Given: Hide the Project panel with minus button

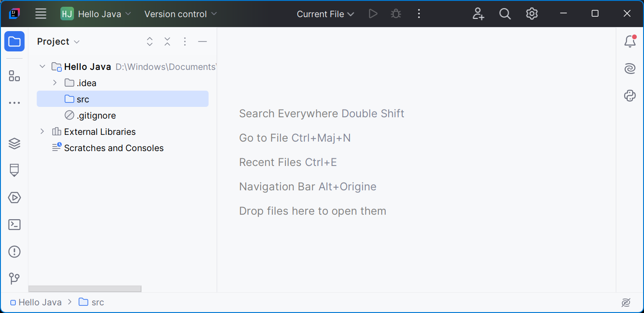Looking at the screenshot, I should 202,41.
